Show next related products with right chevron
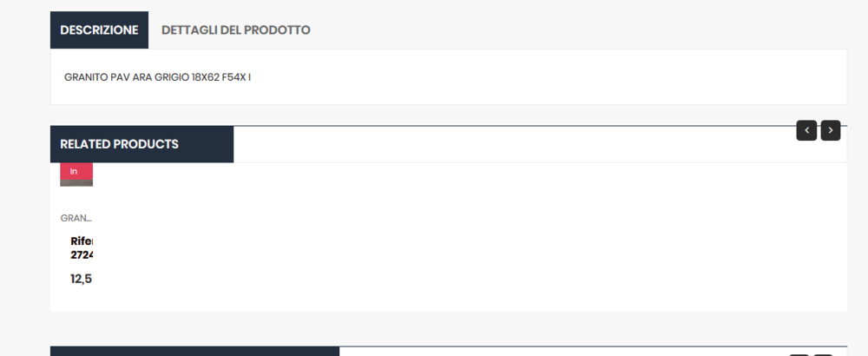 [831, 130]
